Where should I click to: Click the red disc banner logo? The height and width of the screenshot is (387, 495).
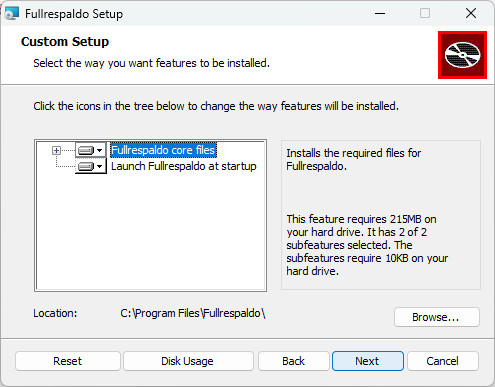click(x=462, y=55)
